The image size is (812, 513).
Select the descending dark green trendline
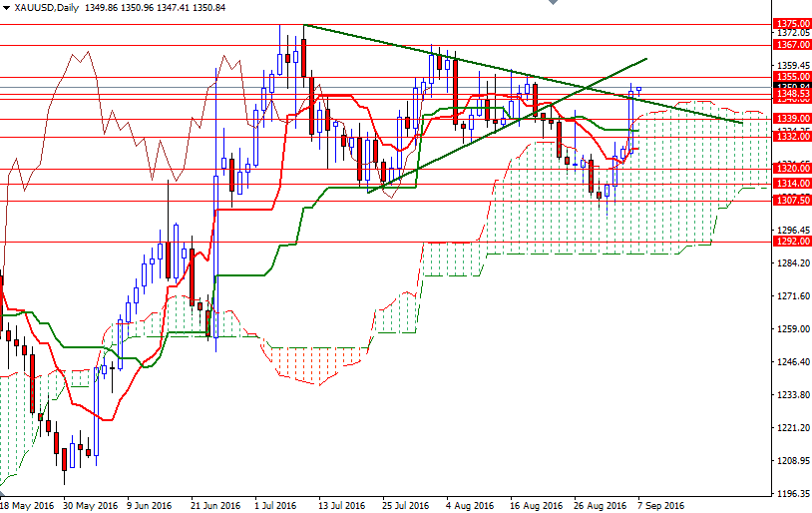coord(523,74)
